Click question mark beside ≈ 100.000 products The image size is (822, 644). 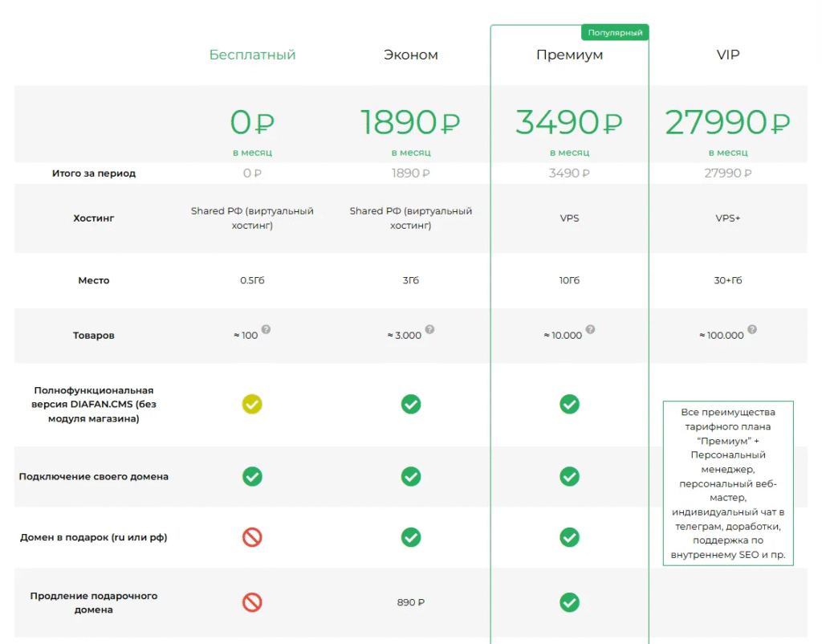click(752, 329)
